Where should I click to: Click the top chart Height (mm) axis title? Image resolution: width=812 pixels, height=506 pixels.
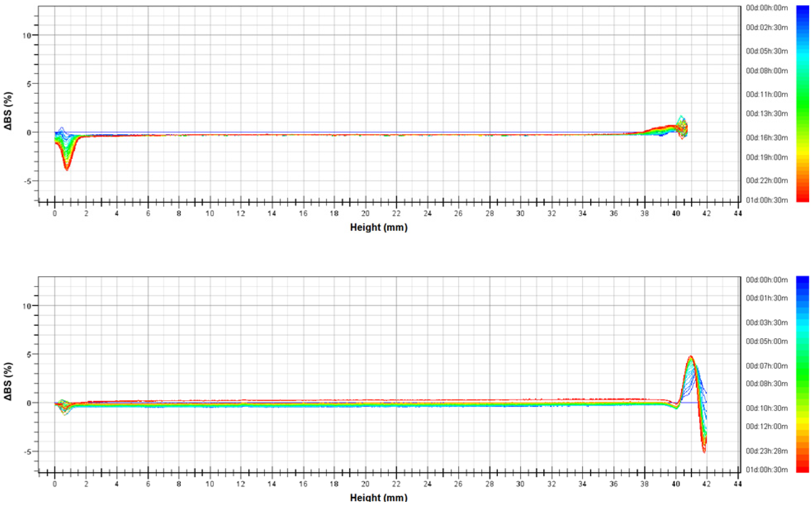pos(379,227)
